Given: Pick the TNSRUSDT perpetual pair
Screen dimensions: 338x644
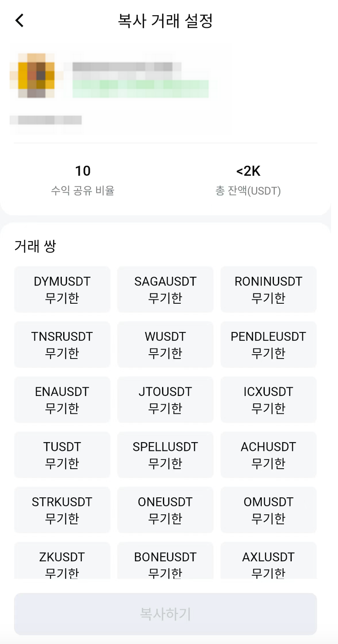Looking at the screenshot, I should coord(62,345).
